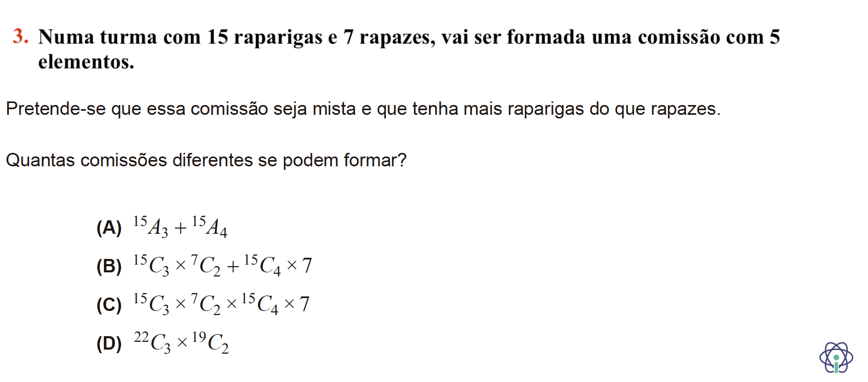This screenshot has width=868, height=382.
Task: Click the ¹⁹C₂ term in option D
Action: [210, 342]
